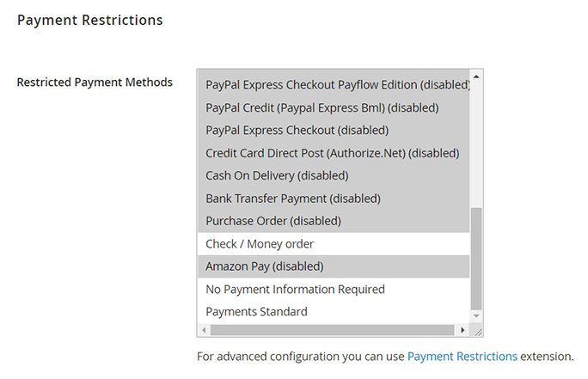Screen dimensions: 588x379
Task: Click the list's scroll up arrow
Action: point(476,76)
